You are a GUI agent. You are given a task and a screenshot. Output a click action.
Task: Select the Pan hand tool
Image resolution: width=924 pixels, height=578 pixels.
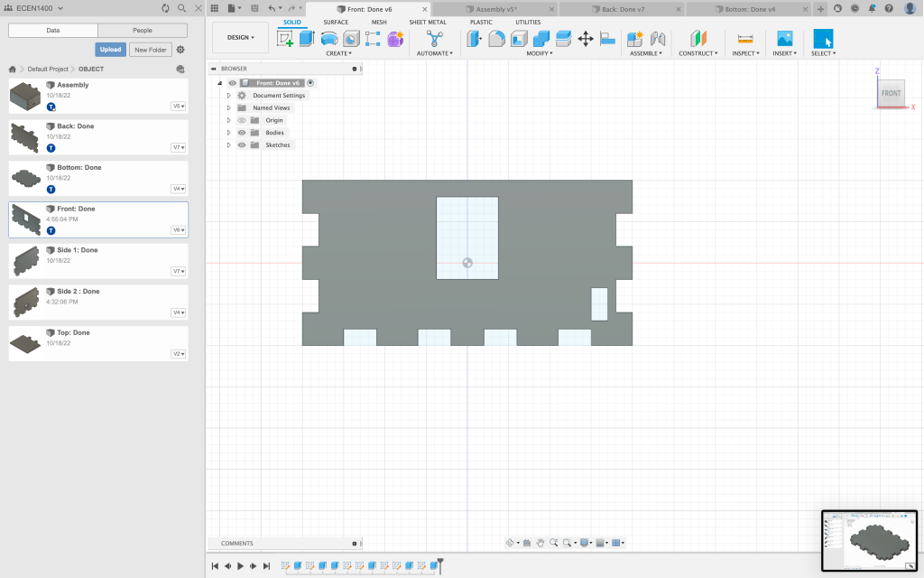541,543
